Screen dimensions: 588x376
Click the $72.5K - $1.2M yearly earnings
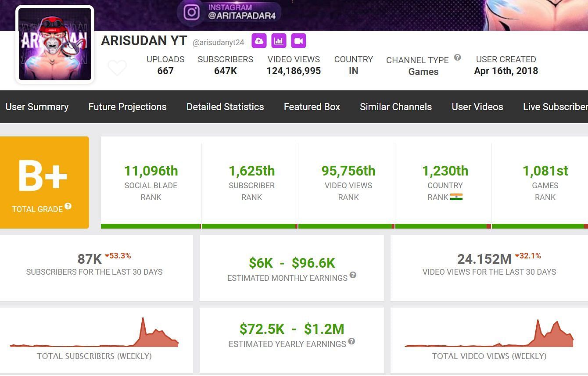click(292, 329)
